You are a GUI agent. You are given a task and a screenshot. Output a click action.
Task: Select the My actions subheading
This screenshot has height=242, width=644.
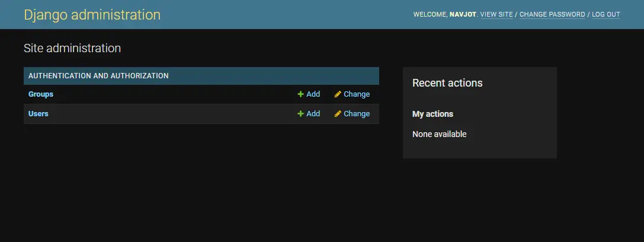(x=432, y=114)
